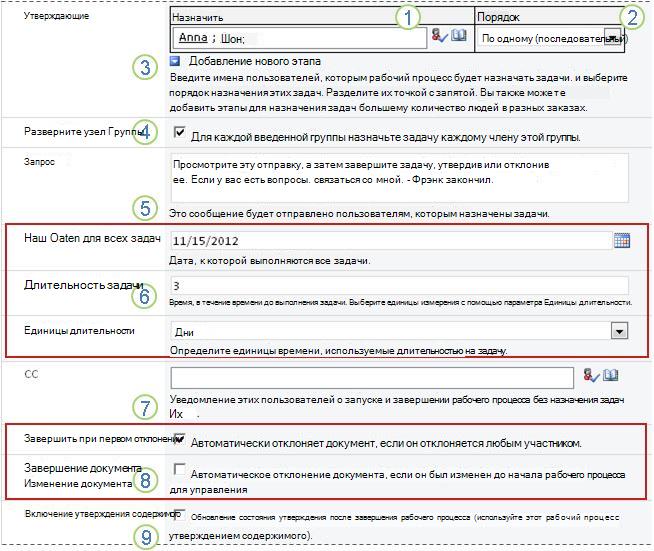This screenshot has width=654, height=551.
Task: Open the calendar date picker icon
Action: (x=622, y=241)
